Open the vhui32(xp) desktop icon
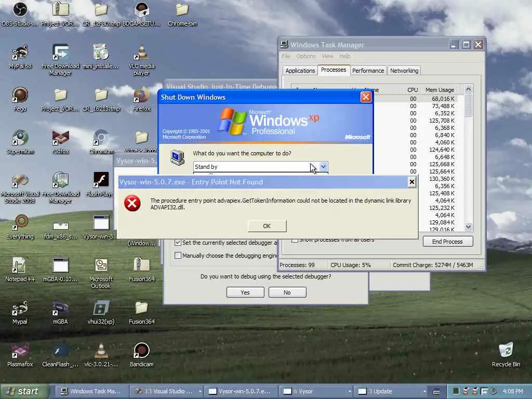 101,312
